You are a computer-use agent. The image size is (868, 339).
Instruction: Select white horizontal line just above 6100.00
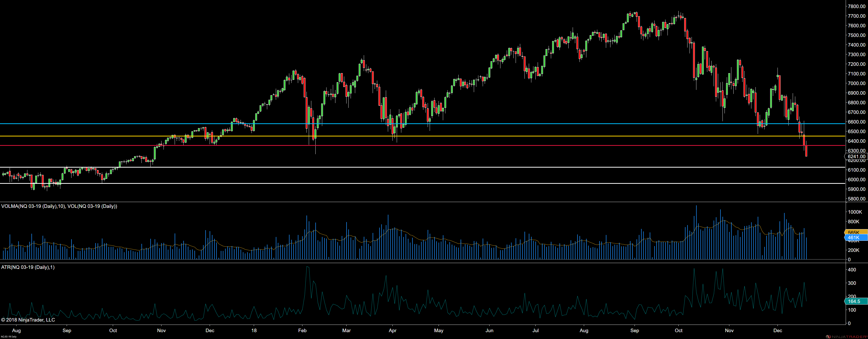423,167
